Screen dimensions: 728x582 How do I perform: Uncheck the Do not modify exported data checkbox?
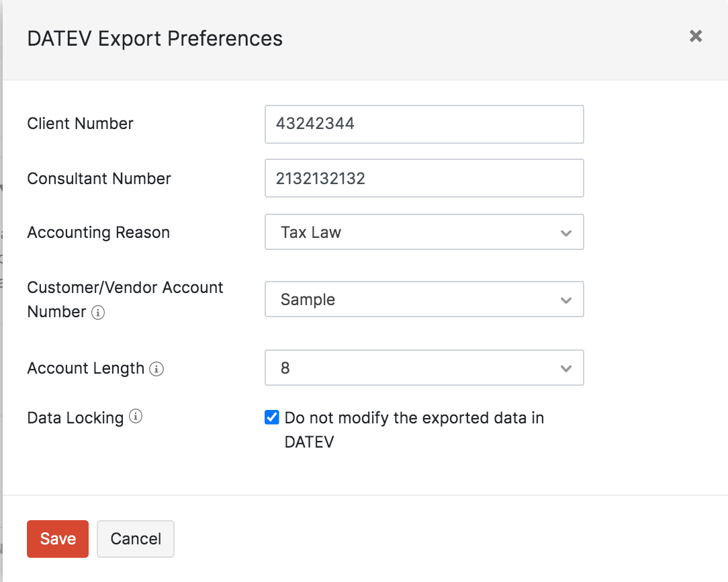272,418
